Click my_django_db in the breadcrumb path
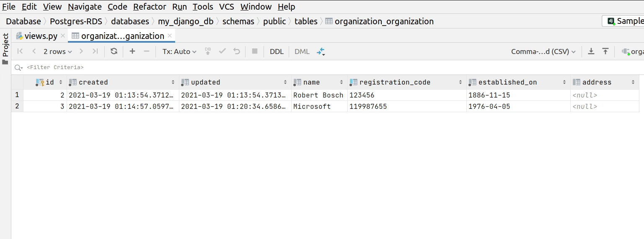 coord(186,21)
